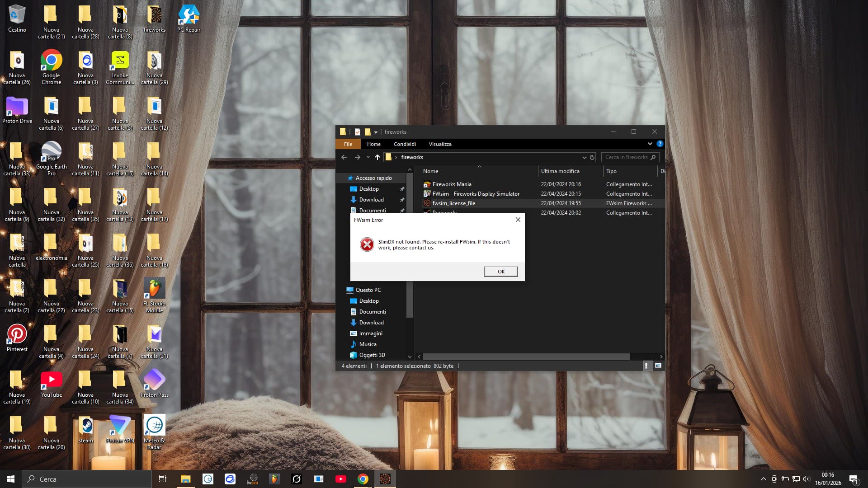Switch to large icons view
This screenshot has width=868, height=488.
(658, 366)
